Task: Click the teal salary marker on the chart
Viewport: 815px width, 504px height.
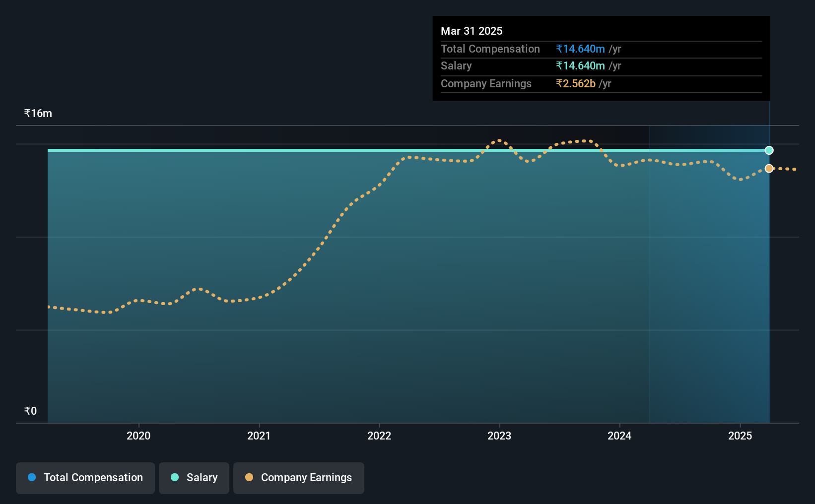Action: [769, 150]
